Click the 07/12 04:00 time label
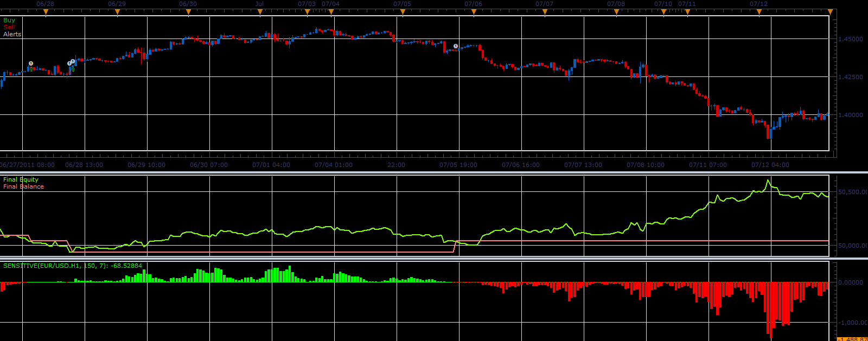Image resolution: width=868 pixels, height=341 pixels. tap(770, 165)
